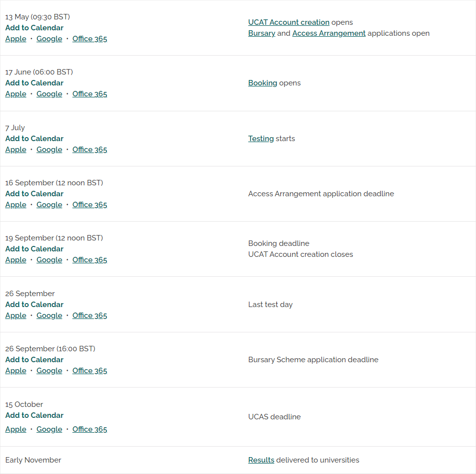Screen dimensions: 476x474
Task: Open the Results link
Action: pos(261,460)
